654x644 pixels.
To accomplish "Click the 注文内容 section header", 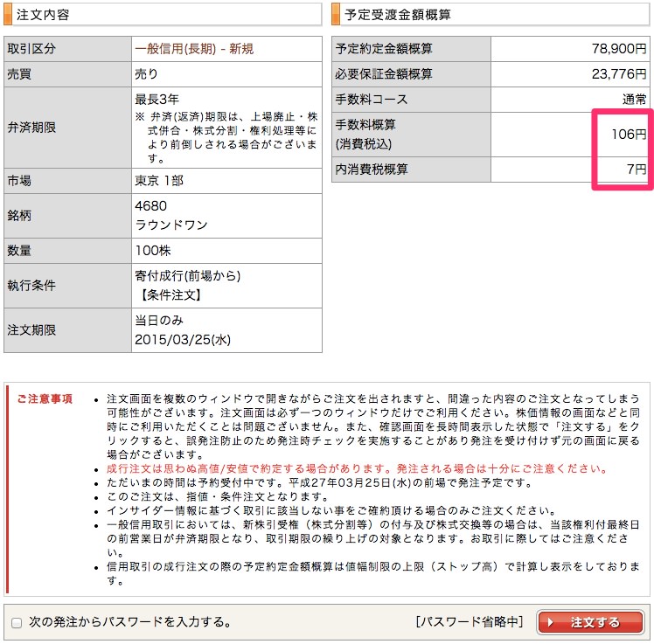I will (x=44, y=15).
